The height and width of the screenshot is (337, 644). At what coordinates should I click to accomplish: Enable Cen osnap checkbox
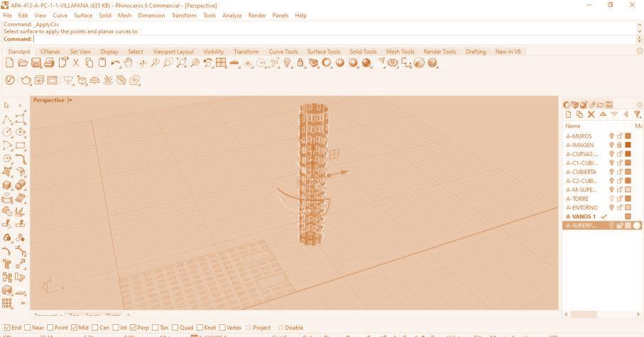click(x=95, y=328)
